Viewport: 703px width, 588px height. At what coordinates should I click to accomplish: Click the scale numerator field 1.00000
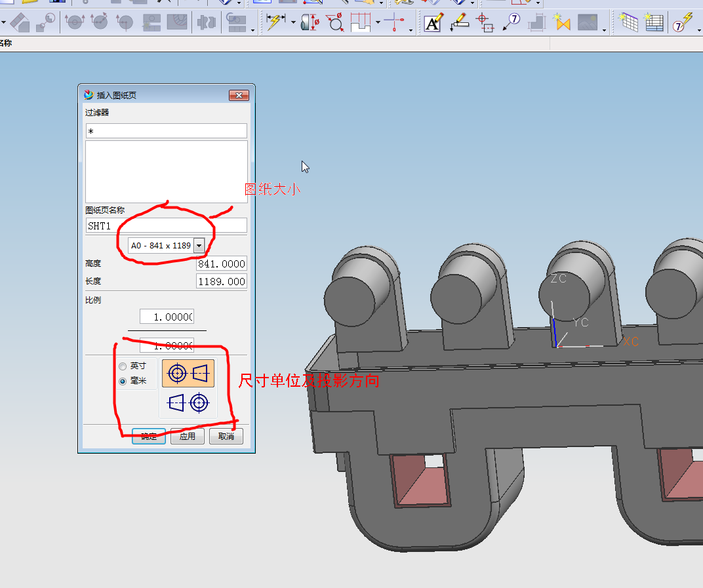pyautogui.click(x=167, y=317)
